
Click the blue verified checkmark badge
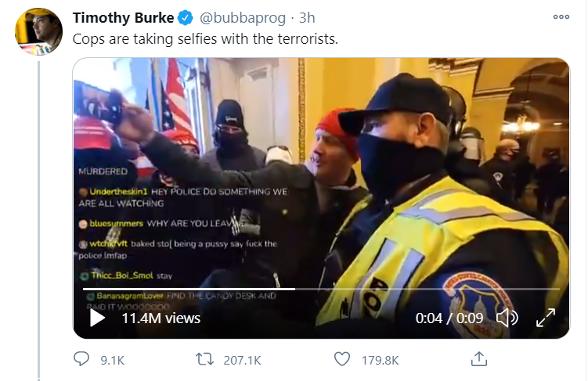tap(185, 18)
